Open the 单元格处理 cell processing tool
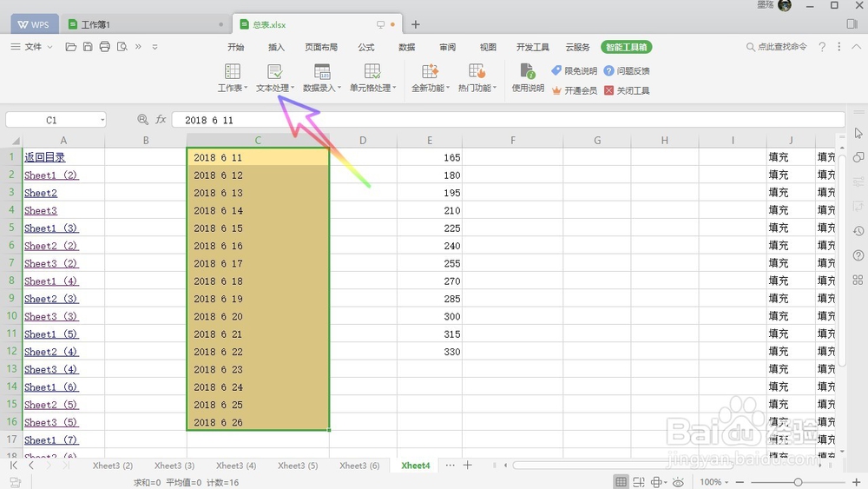The image size is (868, 489). coord(372,78)
